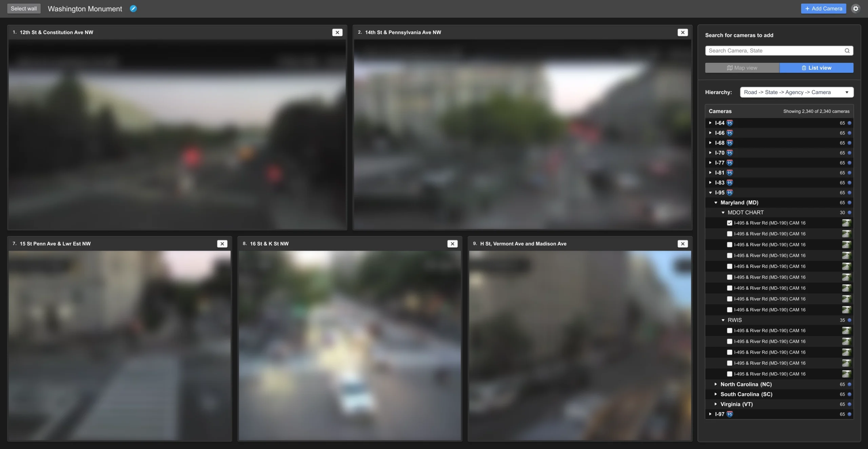Remove 12th St & Constitution Ave camera tile
The height and width of the screenshot is (449, 868).
337,33
